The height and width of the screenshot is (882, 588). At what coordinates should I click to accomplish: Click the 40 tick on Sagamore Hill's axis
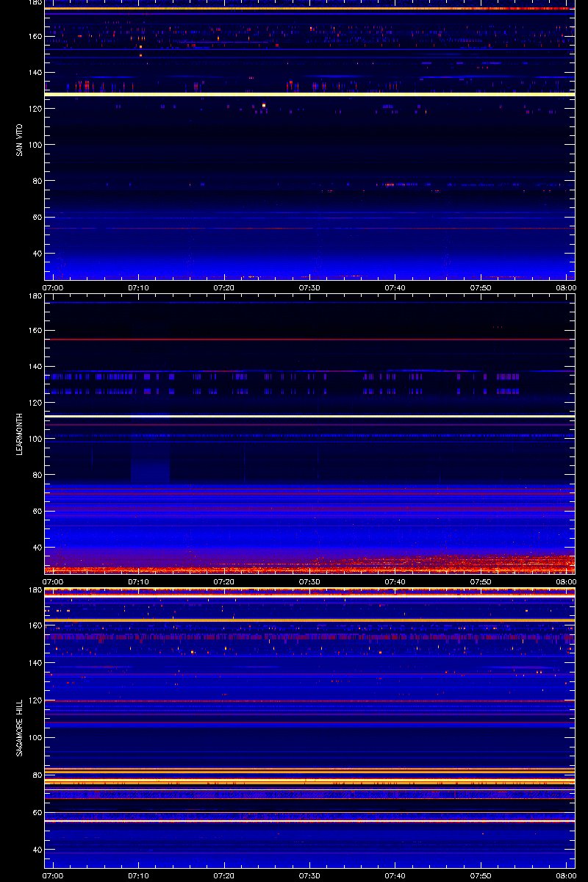37,850
